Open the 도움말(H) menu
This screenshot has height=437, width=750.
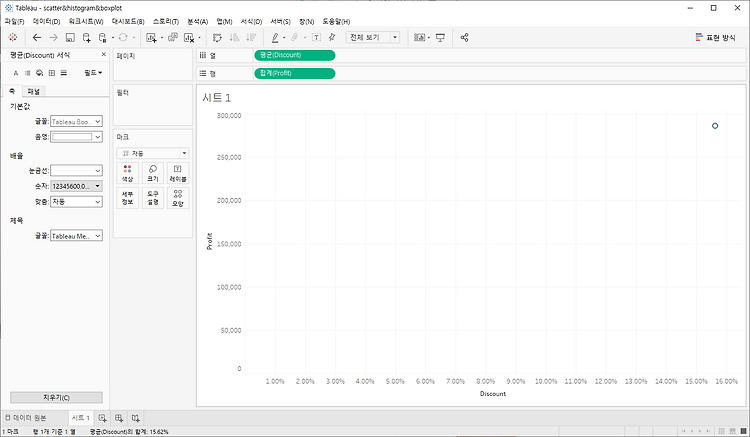336,22
